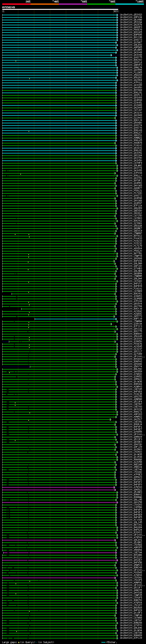Select UniRef100_B9S4B6 label
The image size is (146, 644).
(x=131, y=555)
